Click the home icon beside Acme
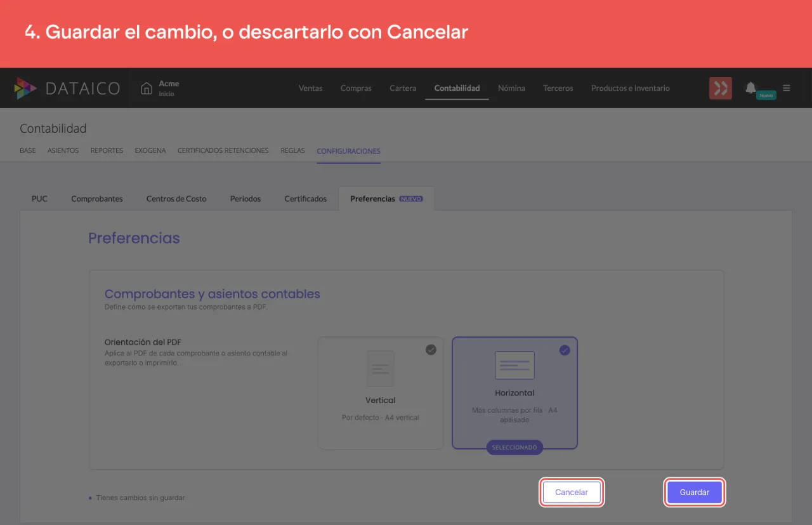Viewport: 812px width, 525px height. [x=147, y=88]
